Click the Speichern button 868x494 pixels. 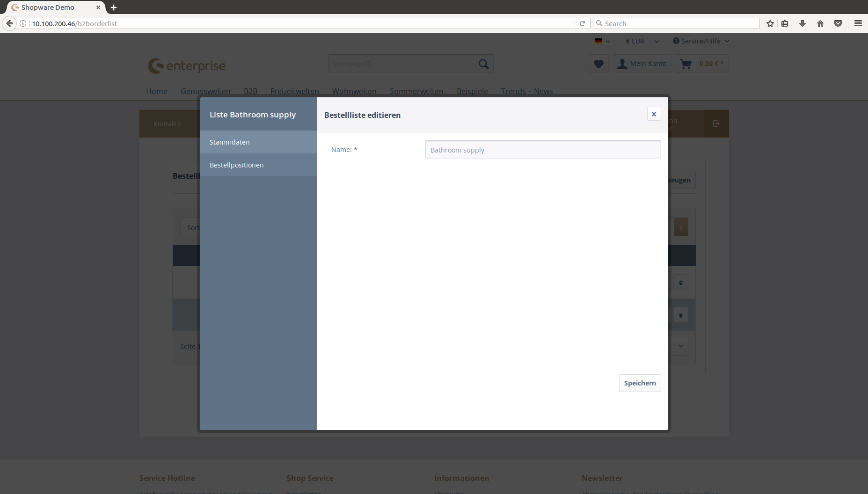tap(640, 383)
